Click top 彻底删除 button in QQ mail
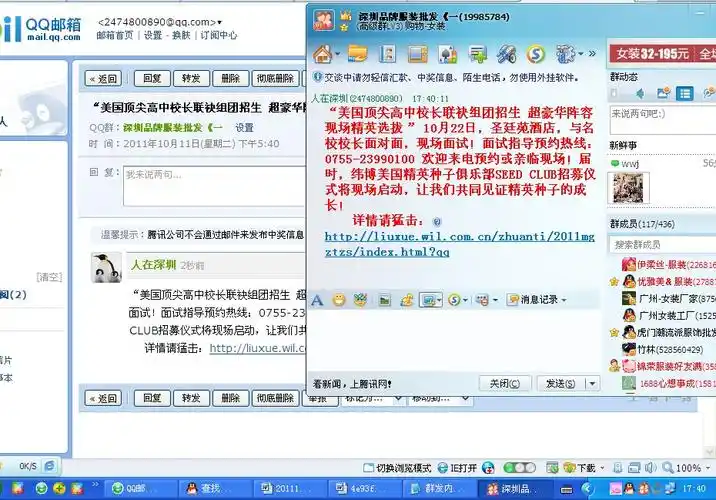 click(x=275, y=79)
